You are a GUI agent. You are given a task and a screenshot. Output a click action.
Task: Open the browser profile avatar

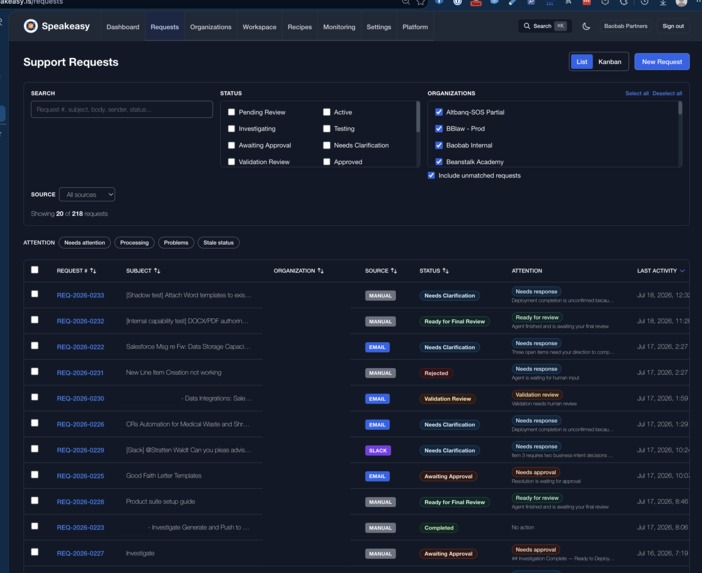[681, 2]
